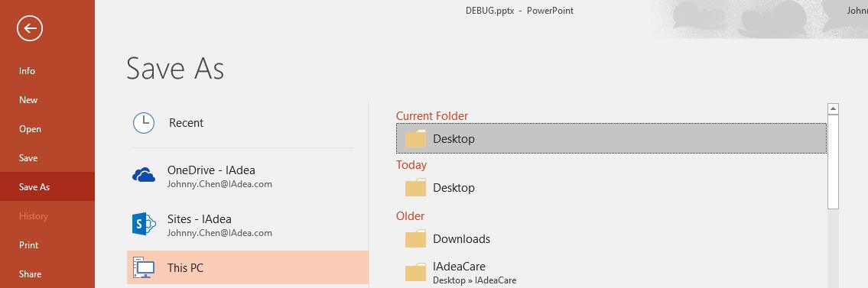Click the SharePoint Sites icon

pos(143,224)
